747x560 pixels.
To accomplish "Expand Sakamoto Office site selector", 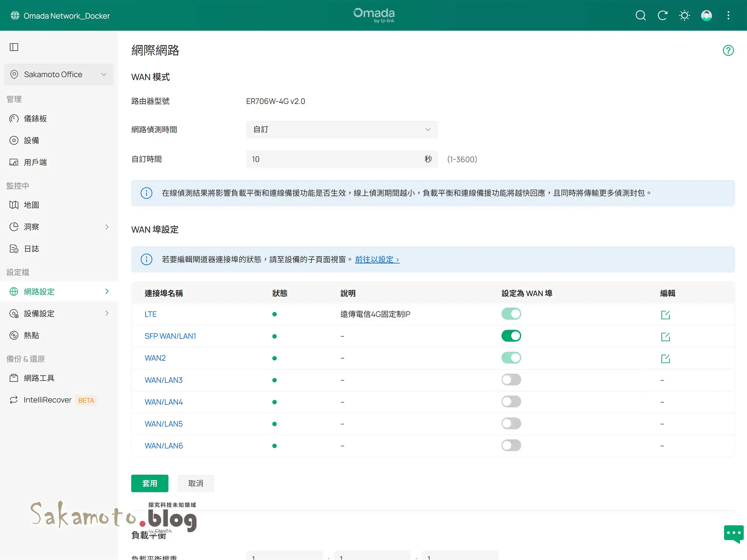I will (59, 75).
